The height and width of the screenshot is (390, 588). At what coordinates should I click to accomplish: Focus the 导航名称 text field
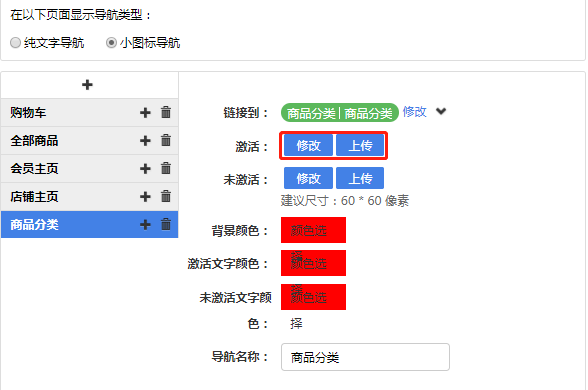[x=365, y=357]
